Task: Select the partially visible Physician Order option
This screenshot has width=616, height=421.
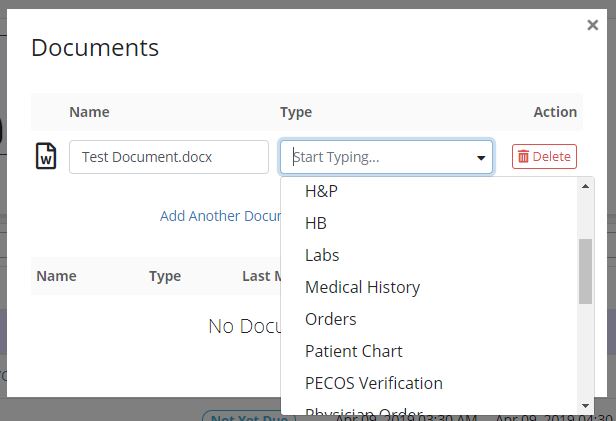Action: 363,411
